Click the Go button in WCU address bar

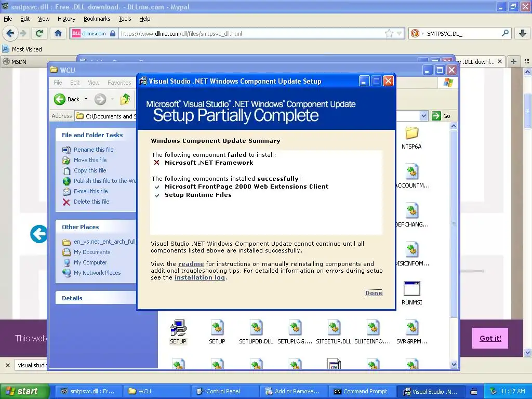point(441,116)
